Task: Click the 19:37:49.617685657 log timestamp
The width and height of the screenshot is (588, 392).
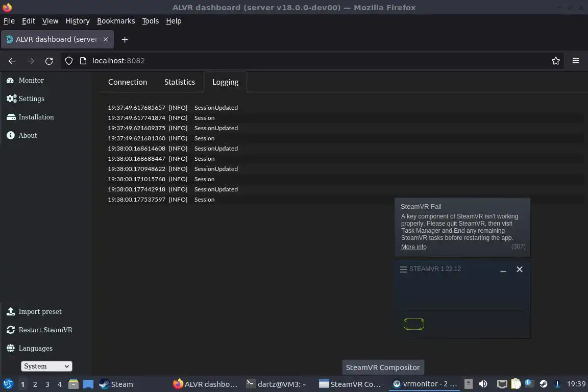Action: (x=136, y=108)
